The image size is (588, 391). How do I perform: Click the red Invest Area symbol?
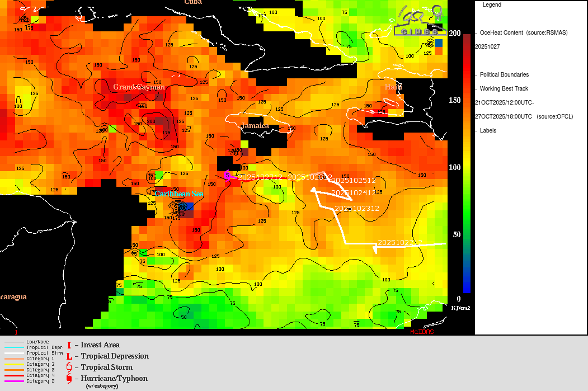click(69, 345)
